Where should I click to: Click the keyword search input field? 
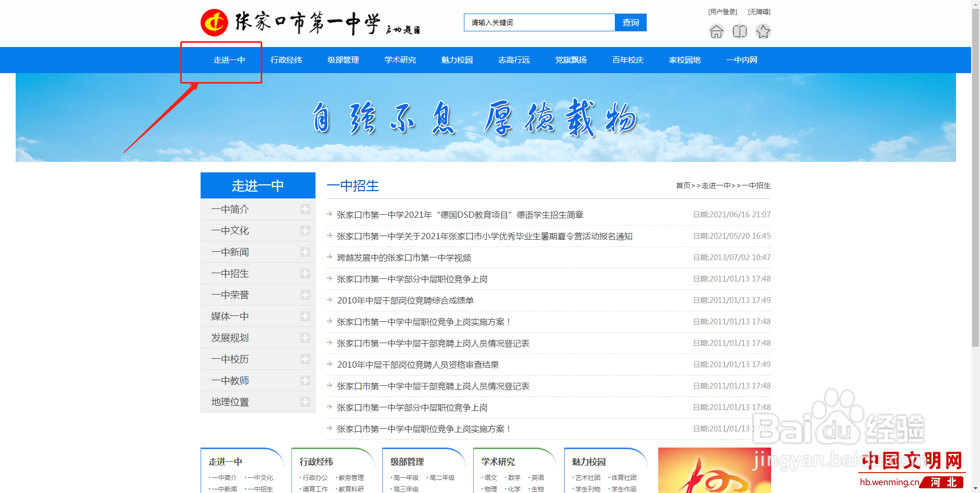click(539, 22)
